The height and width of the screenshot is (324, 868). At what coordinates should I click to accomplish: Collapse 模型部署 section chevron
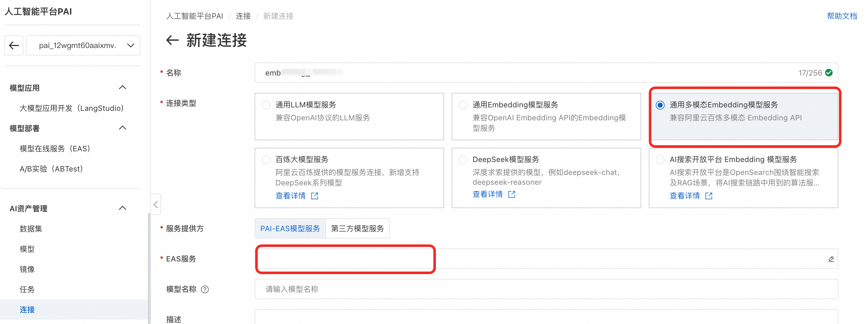tap(123, 128)
